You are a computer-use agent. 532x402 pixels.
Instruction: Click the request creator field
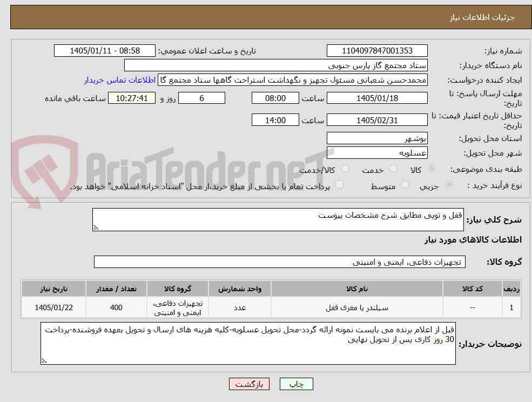292,80
